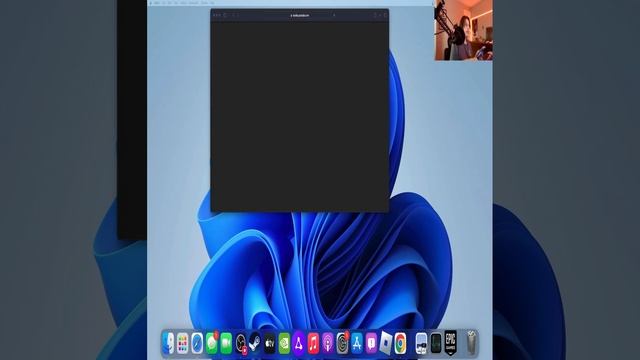The height and width of the screenshot is (360, 640).
Task: Open Launchpad from the dock
Action: click(x=182, y=343)
